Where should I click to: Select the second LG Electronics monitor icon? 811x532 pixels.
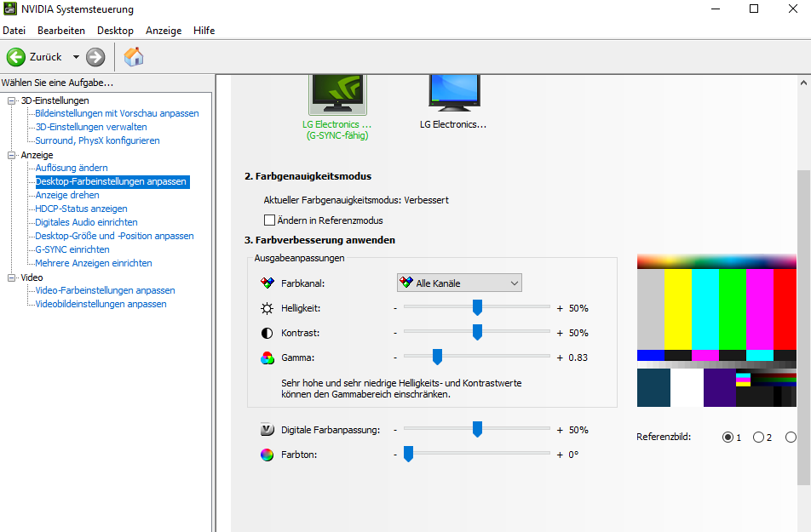pos(454,93)
